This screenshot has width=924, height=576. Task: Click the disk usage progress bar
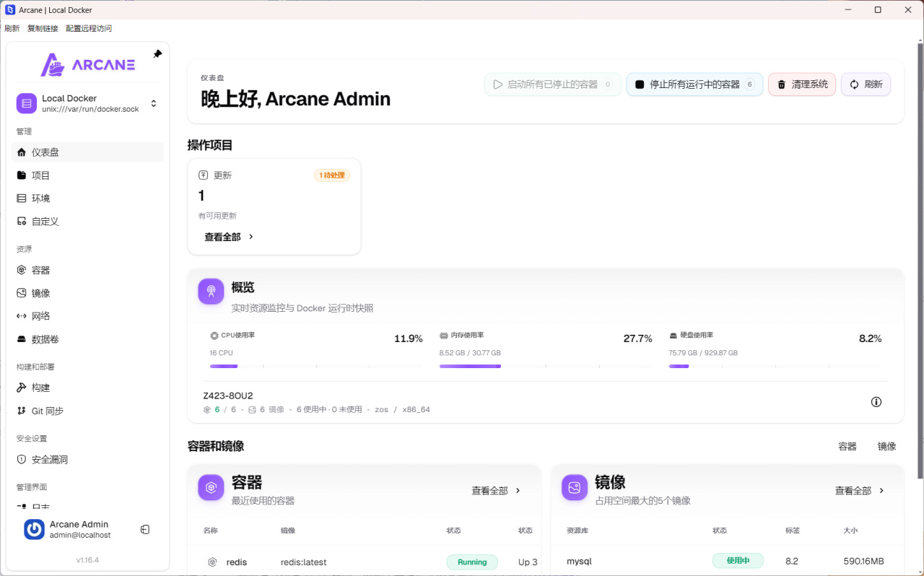[775, 367]
